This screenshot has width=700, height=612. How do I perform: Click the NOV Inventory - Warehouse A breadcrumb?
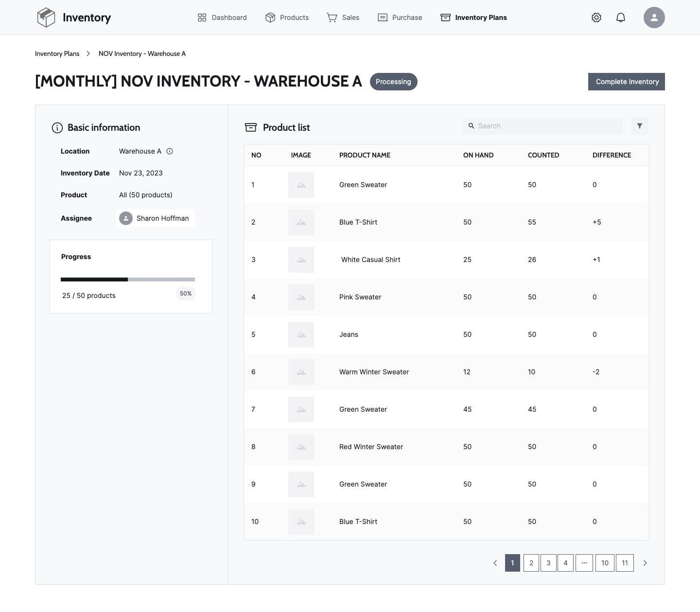[142, 53]
